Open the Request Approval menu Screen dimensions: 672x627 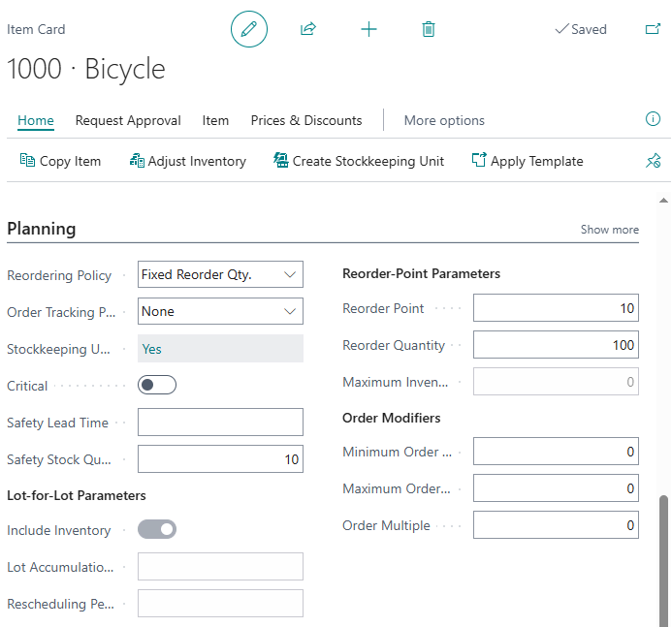point(128,120)
